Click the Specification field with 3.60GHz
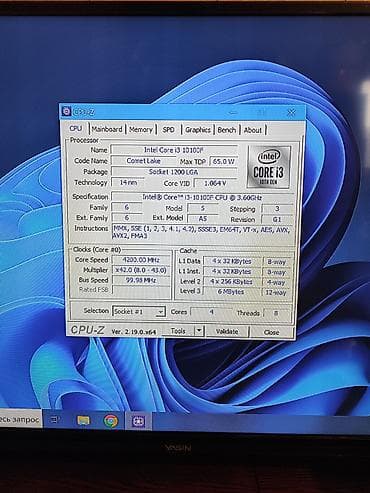The image size is (370, 493). [x=203, y=197]
